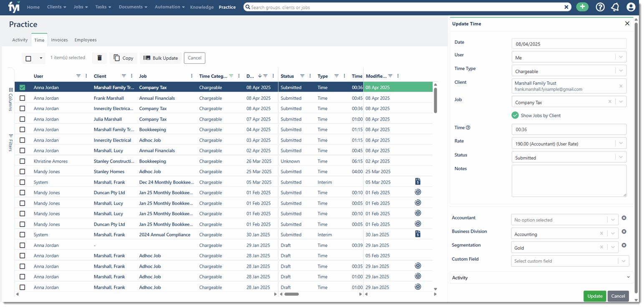Click the Bulk Update button
Viewport: 644px width, 307px height.
click(161, 58)
